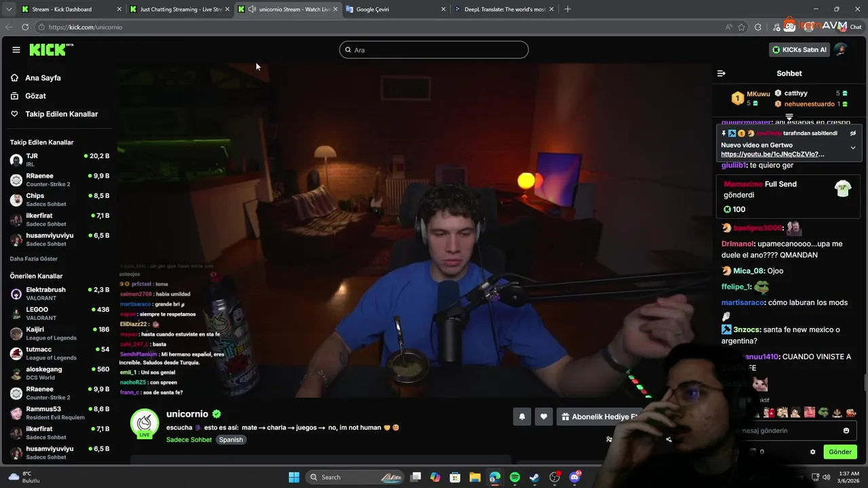Open aloskegang DCS World channel
This screenshot has width=868, height=488.
click(x=60, y=373)
